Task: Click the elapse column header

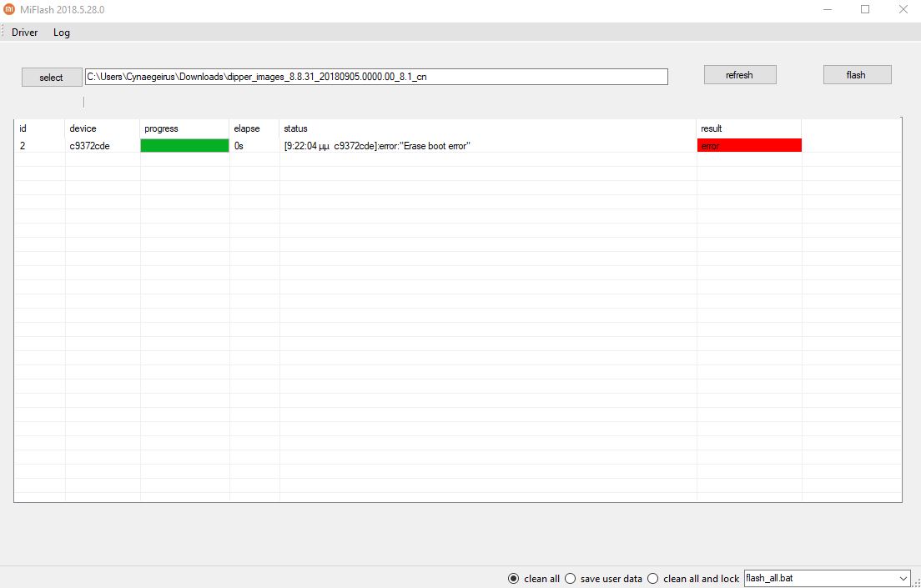Action: point(254,128)
